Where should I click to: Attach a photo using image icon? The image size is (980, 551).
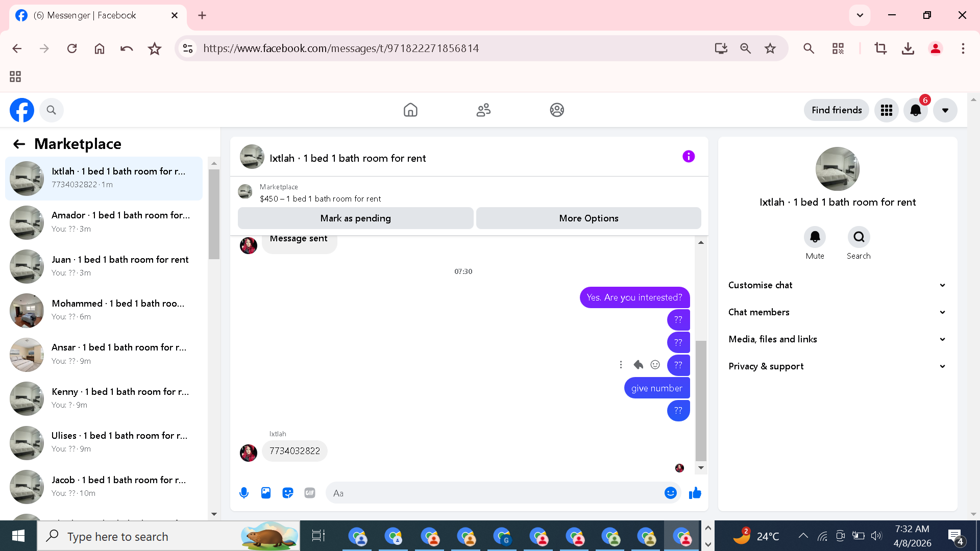tap(266, 493)
